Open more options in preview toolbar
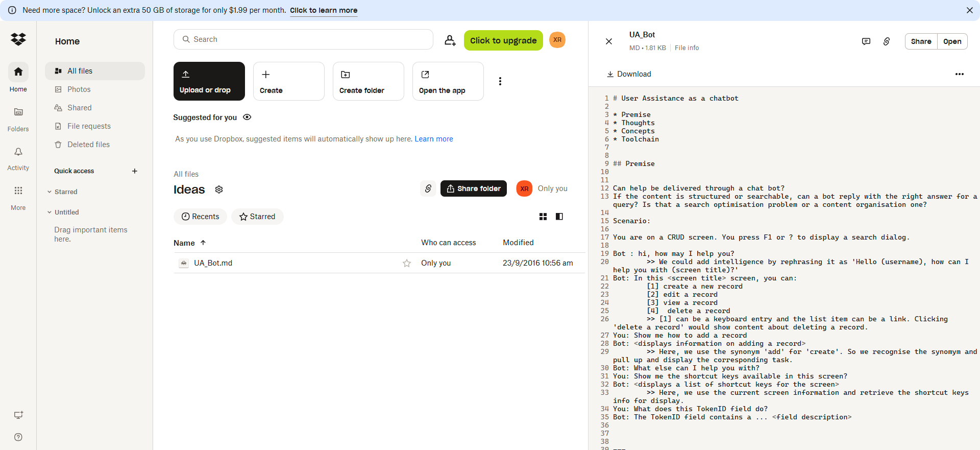980x450 pixels. (x=959, y=74)
